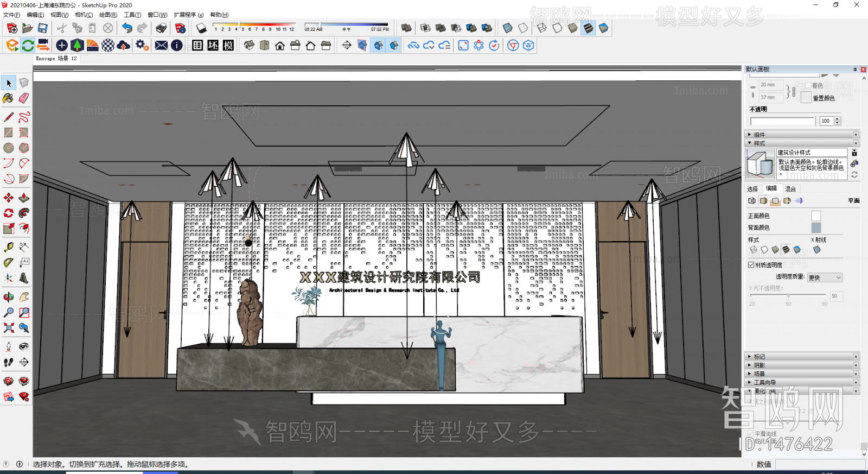Pick the Eraser tool in left toolbar
868x474 pixels.
(24, 98)
